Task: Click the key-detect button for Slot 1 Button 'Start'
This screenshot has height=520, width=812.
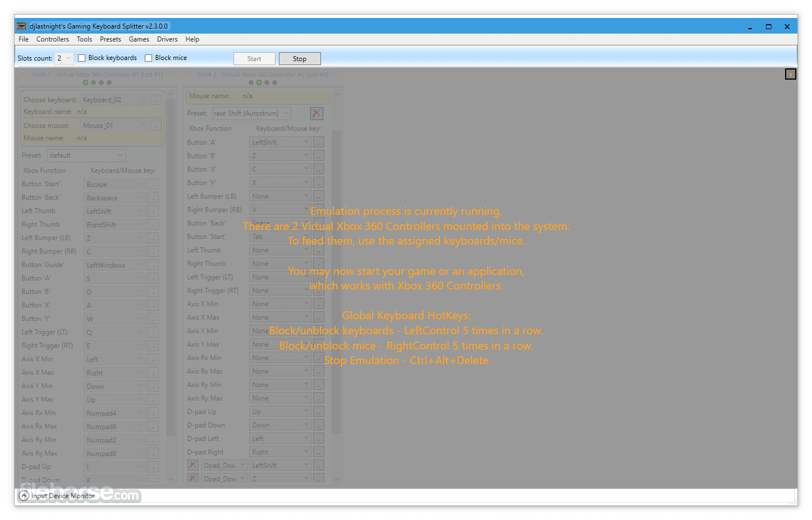Action: point(153,185)
